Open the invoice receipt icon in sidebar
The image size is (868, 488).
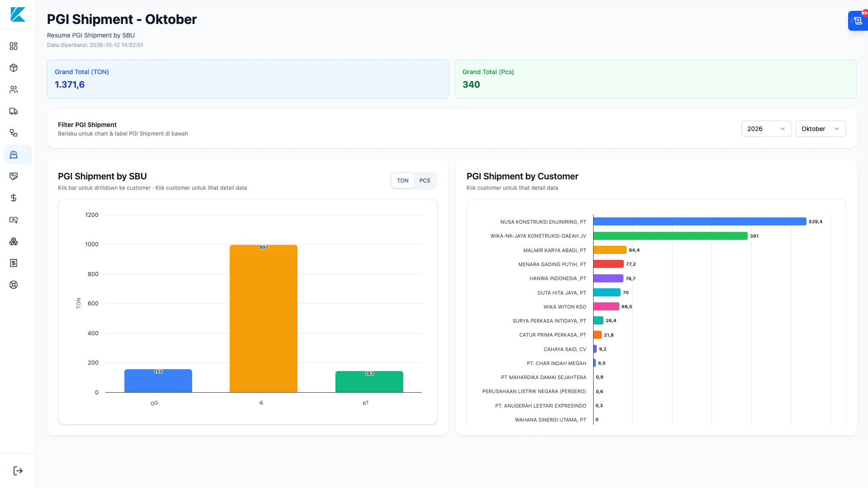pos(14,263)
